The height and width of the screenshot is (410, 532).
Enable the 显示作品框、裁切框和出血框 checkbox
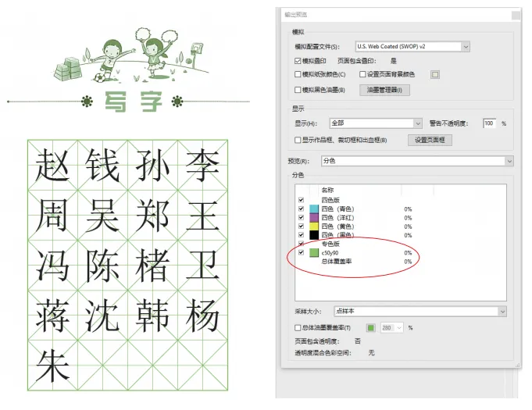point(298,140)
